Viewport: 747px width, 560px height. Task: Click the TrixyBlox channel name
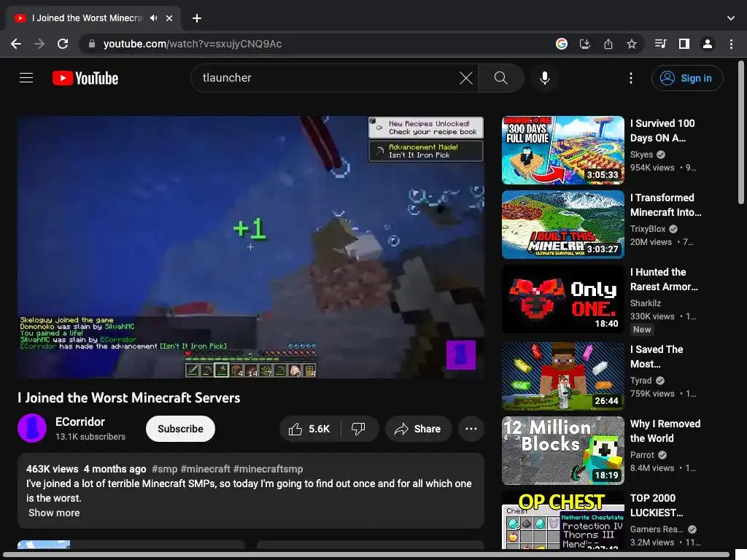pos(648,228)
